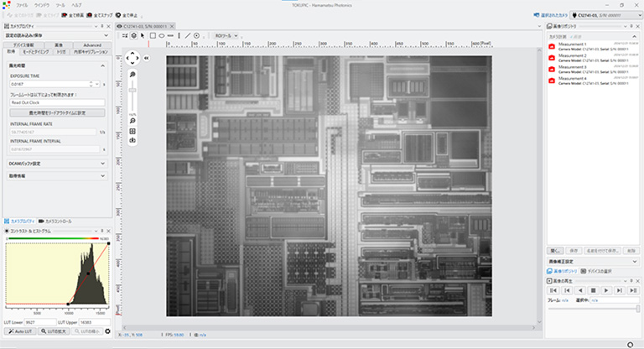
Task: Click the fit-to-window icon under zoom slider
Action: tap(132, 132)
